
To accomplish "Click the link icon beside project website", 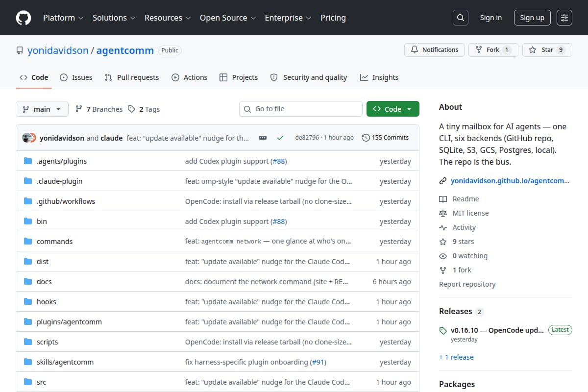I will (x=443, y=181).
